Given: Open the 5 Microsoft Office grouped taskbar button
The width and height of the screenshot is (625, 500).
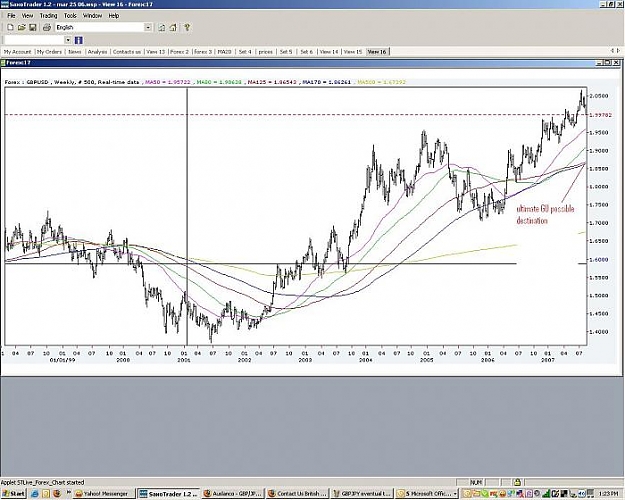Looking at the screenshot, I should [426, 494].
